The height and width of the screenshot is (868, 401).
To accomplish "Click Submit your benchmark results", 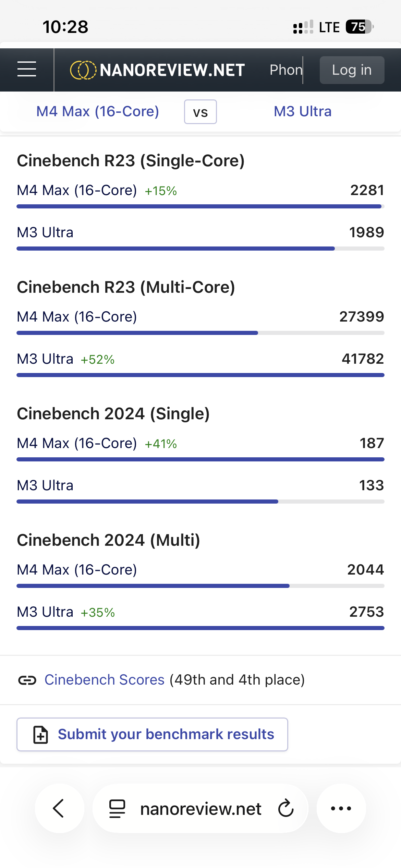I will point(166,734).
